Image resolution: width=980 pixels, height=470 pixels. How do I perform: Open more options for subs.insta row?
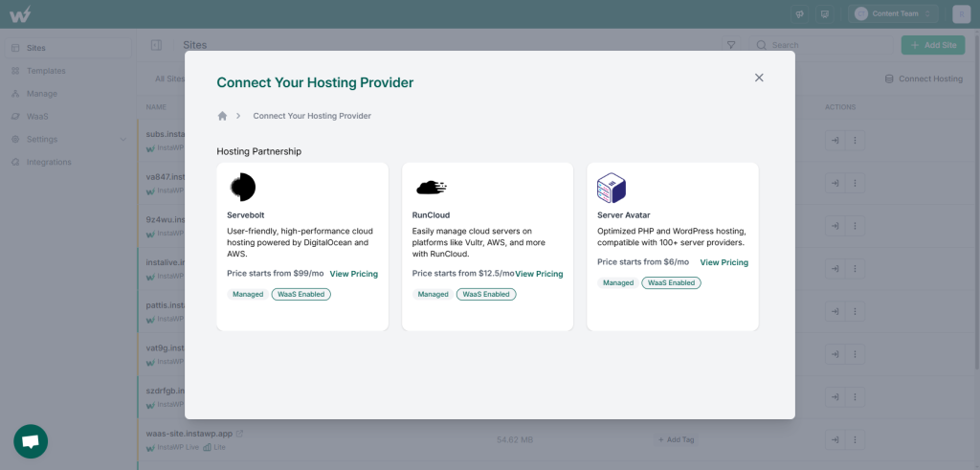855,141
